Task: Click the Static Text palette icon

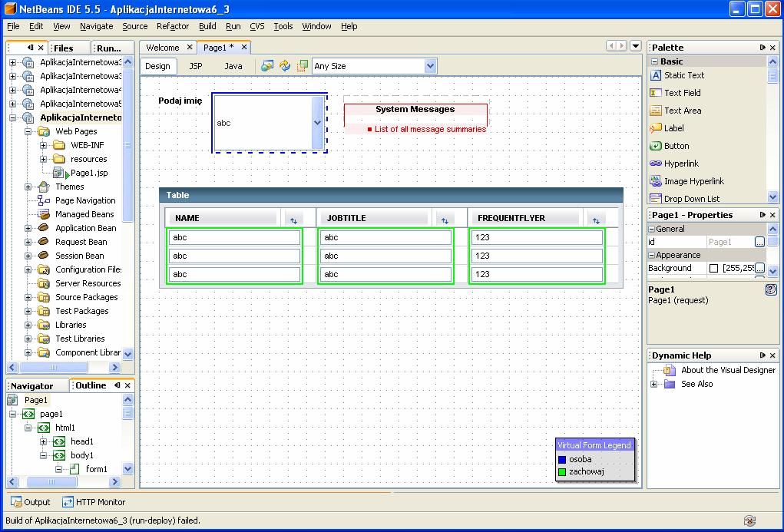Action: click(656, 75)
